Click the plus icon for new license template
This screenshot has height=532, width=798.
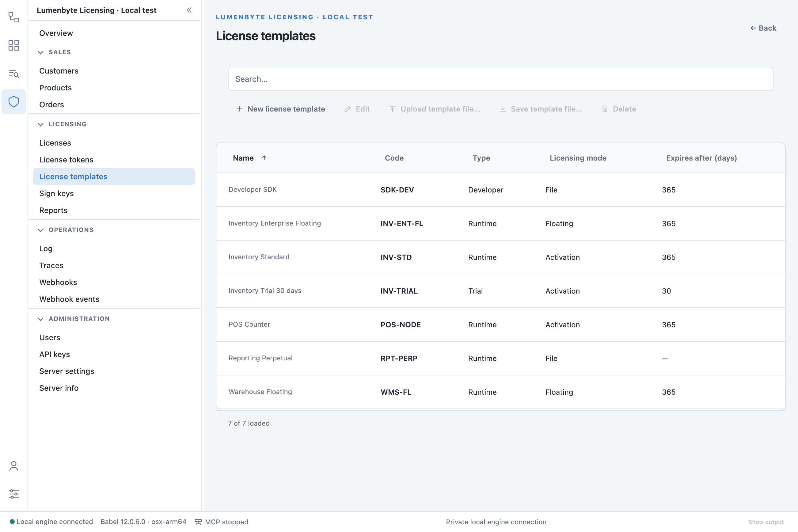240,109
